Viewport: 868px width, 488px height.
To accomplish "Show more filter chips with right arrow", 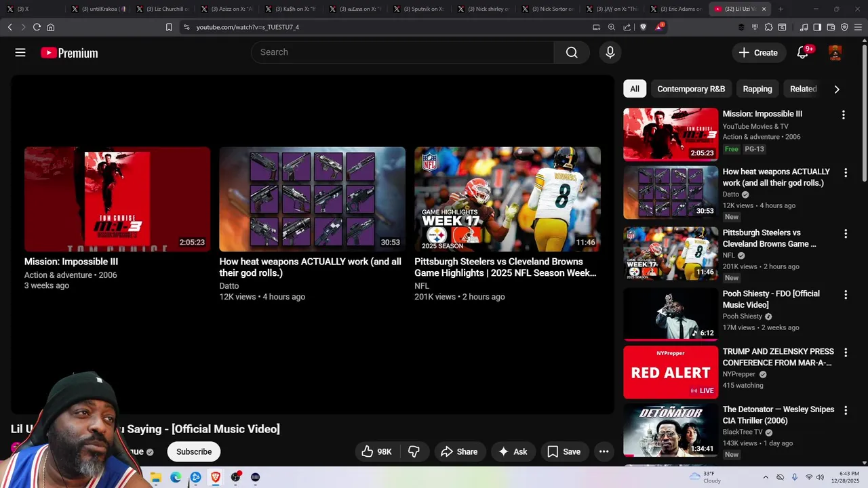I will tap(837, 89).
